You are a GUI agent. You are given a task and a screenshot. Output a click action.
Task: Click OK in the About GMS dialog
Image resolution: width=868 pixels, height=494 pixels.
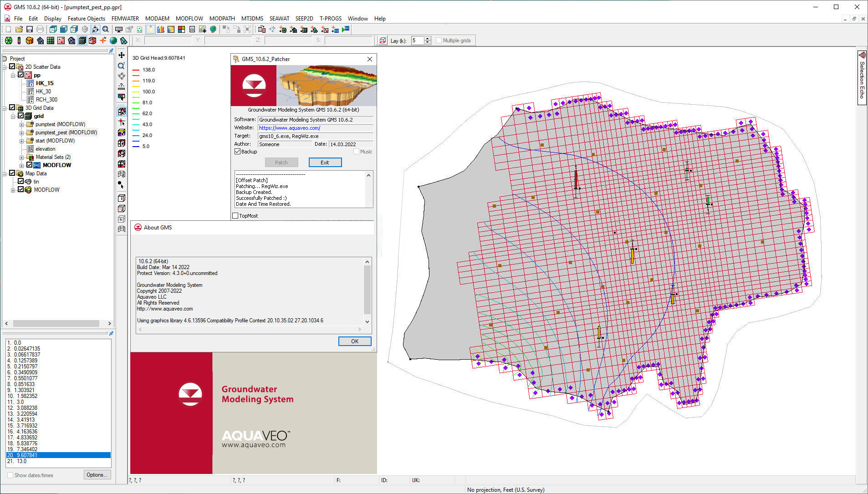click(355, 341)
